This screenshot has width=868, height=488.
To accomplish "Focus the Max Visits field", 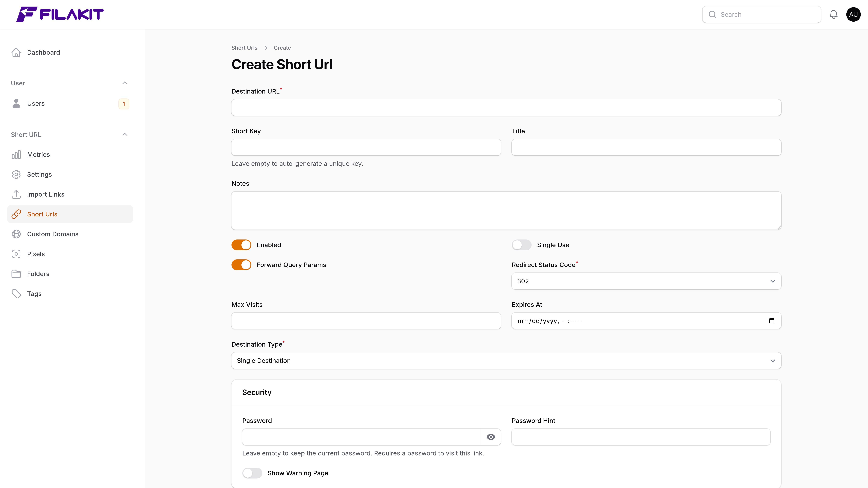I will pyautogui.click(x=366, y=321).
